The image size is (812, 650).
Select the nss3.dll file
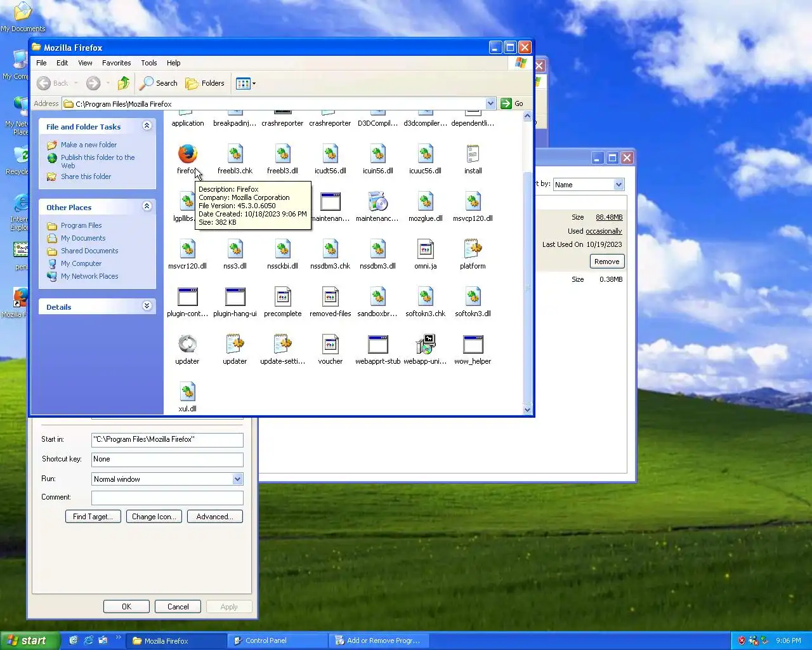tap(235, 254)
